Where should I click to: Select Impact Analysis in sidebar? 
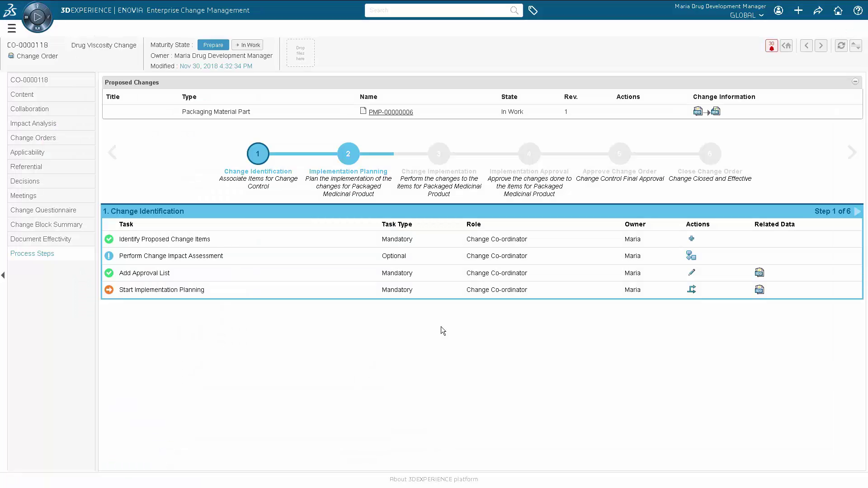pyautogui.click(x=33, y=123)
